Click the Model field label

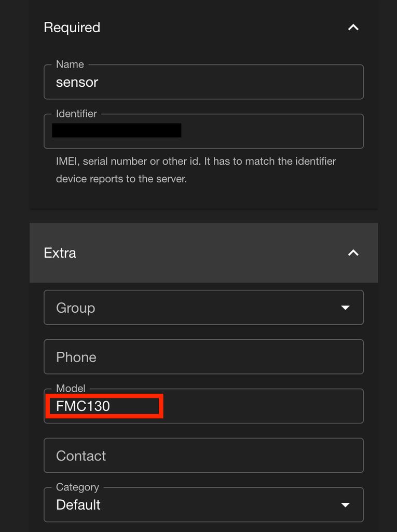tap(71, 389)
